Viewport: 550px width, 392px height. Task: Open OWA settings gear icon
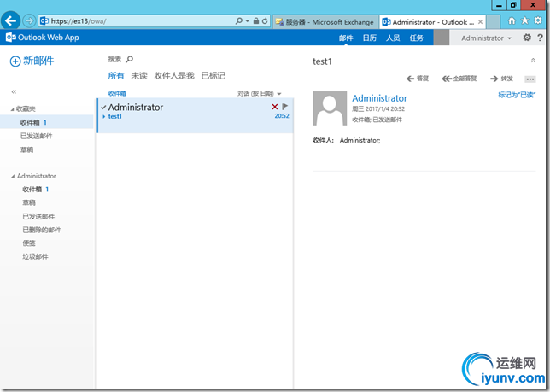(527, 38)
